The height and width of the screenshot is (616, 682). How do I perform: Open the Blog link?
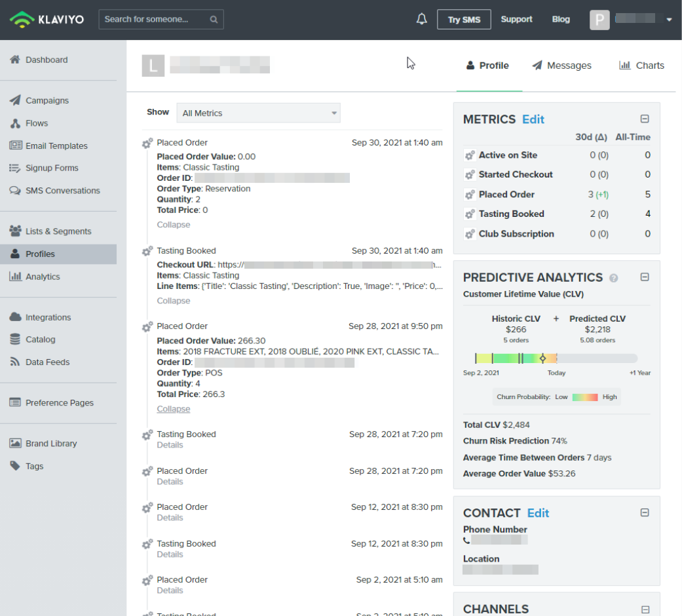(x=561, y=20)
